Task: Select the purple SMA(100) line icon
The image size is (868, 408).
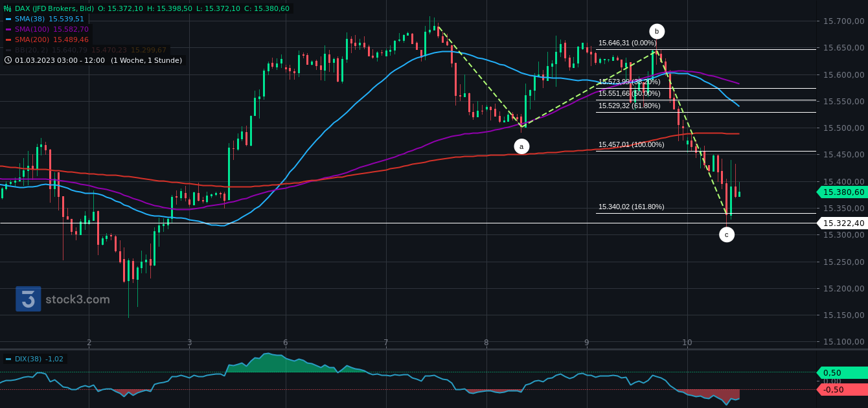Action: [8, 30]
